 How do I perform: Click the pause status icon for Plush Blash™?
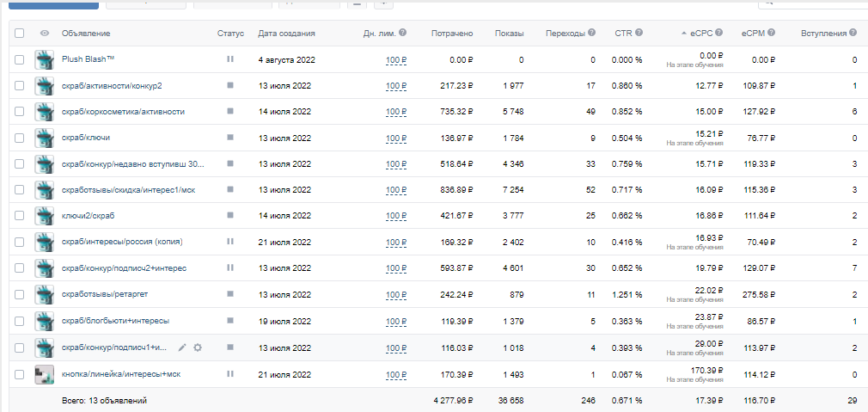pyautogui.click(x=229, y=59)
